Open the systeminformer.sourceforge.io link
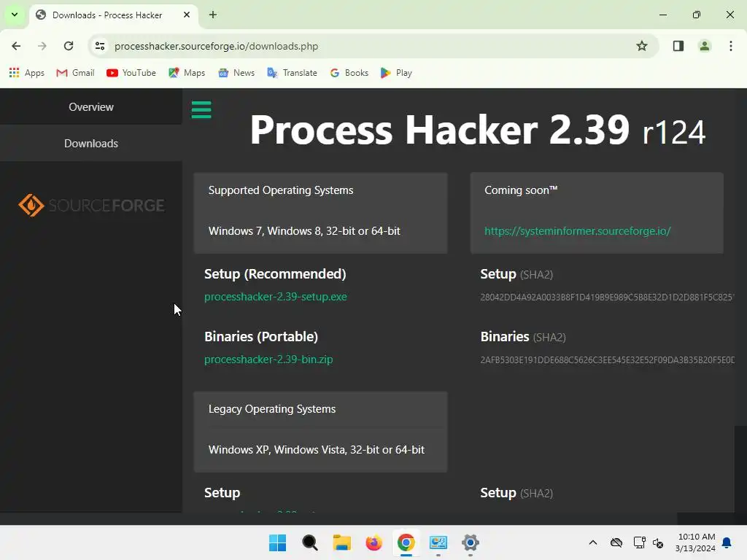This screenshot has height=560, width=747. coord(578,231)
